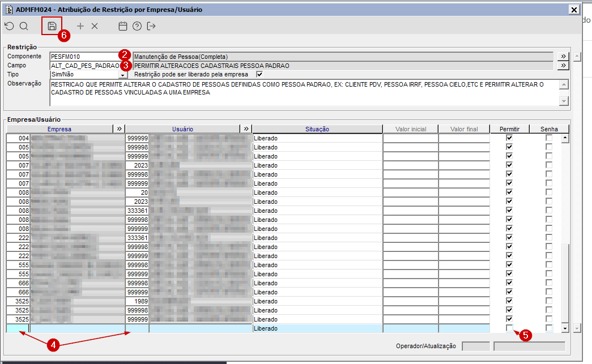Click the Permitir column header
592x364 pixels.
pyautogui.click(x=509, y=129)
